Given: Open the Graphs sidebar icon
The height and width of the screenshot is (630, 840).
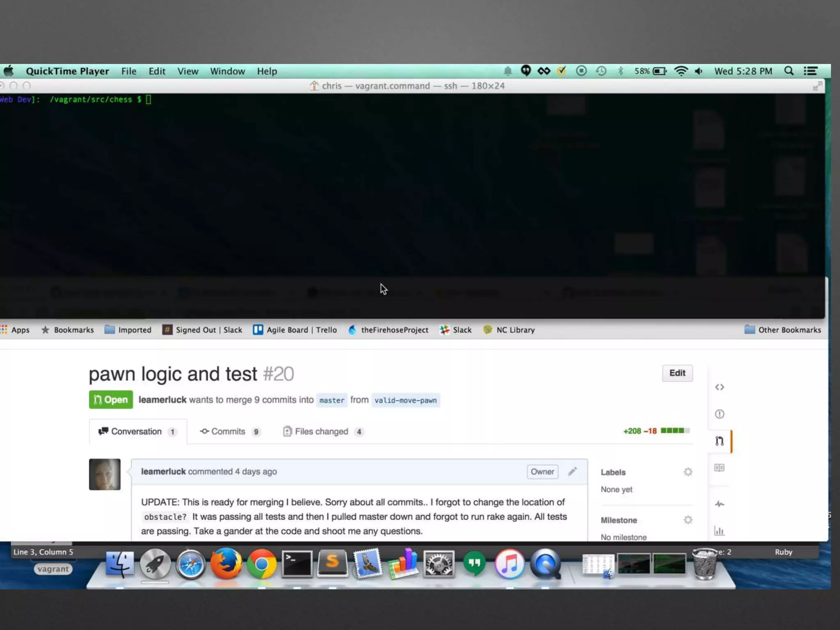Looking at the screenshot, I should tap(719, 531).
